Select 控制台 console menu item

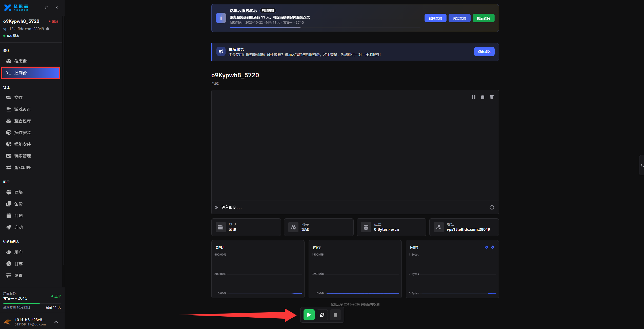pos(31,73)
